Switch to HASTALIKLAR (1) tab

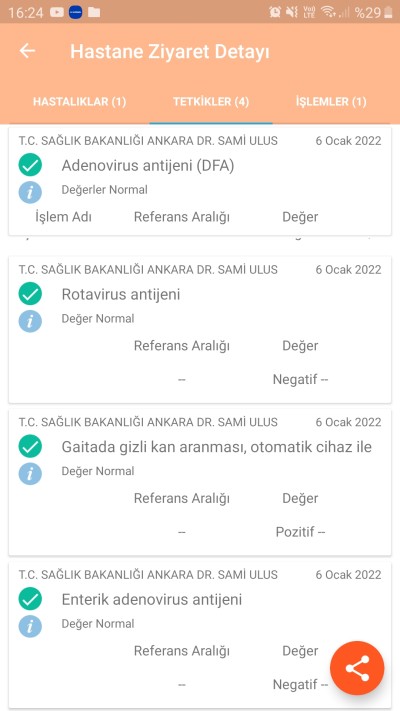coord(79,102)
